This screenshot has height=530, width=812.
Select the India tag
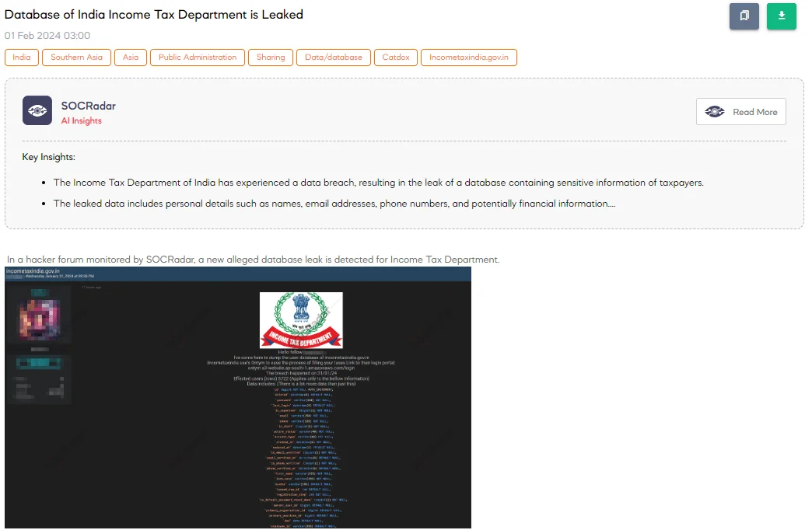coord(22,58)
